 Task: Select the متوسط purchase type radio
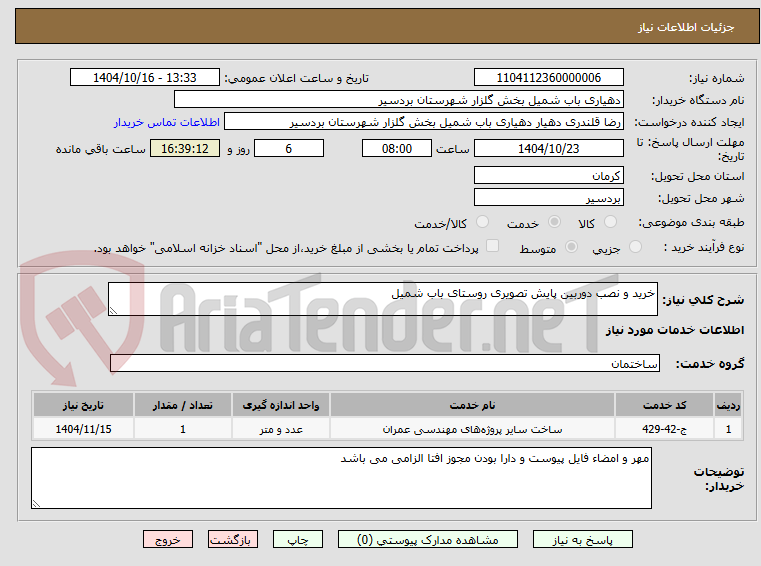[571, 247]
